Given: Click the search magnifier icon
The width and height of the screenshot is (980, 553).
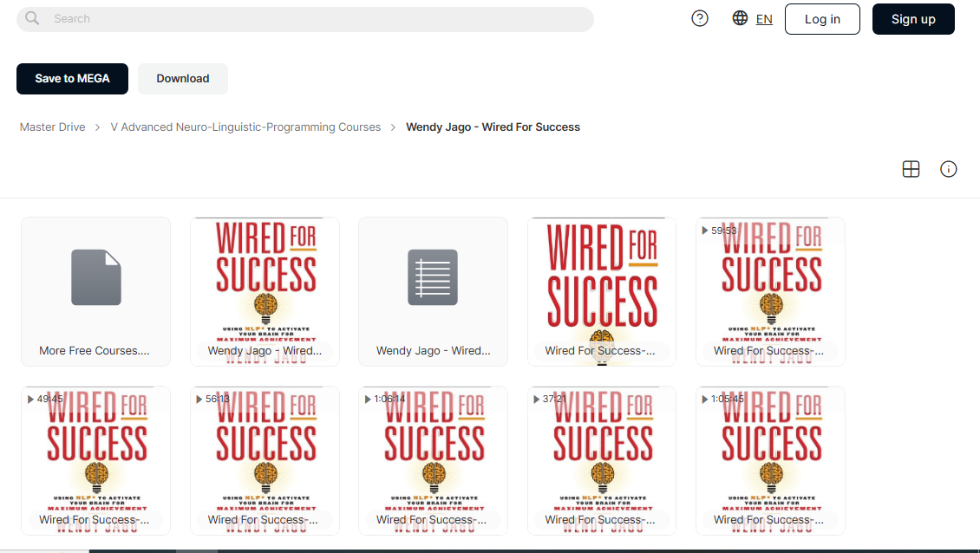Looking at the screenshot, I should (32, 19).
